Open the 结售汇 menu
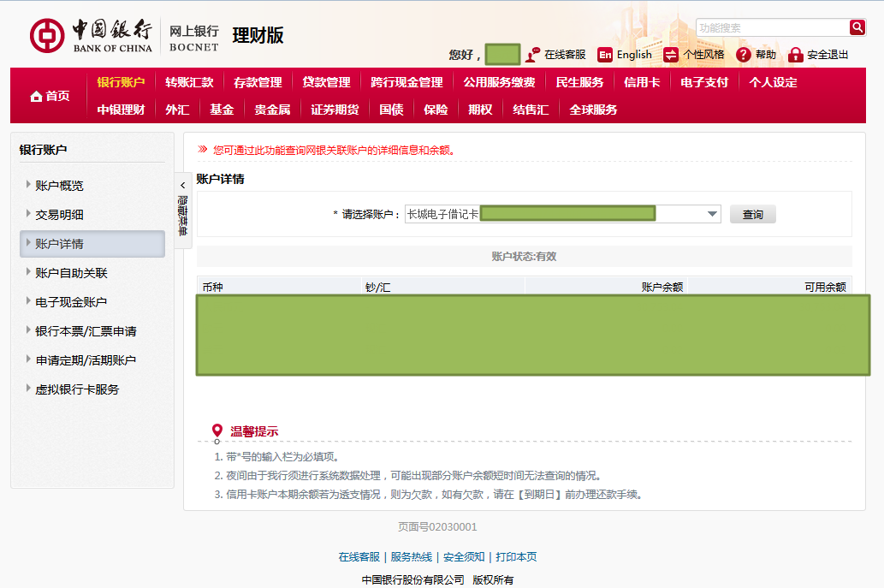The image size is (884, 588). (531, 110)
